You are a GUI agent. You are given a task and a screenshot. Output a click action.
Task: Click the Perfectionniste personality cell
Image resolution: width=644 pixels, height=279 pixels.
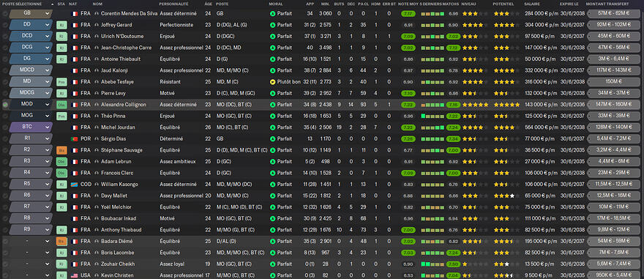177,25
